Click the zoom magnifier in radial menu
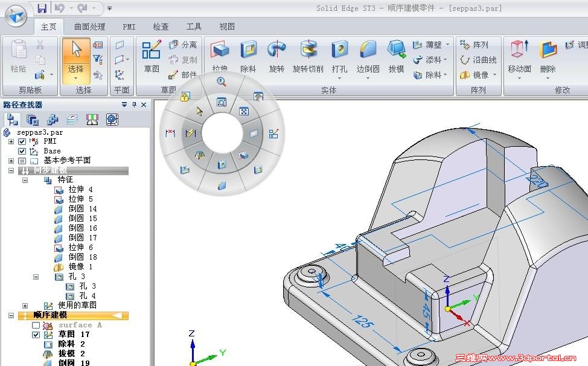This screenshot has width=588, height=366. pyautogui.click(x=222, y=82)
